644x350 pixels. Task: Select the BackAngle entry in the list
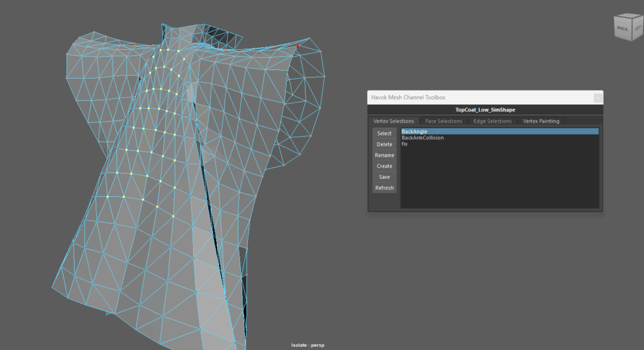pyautogui.click(x=415, y=132)
